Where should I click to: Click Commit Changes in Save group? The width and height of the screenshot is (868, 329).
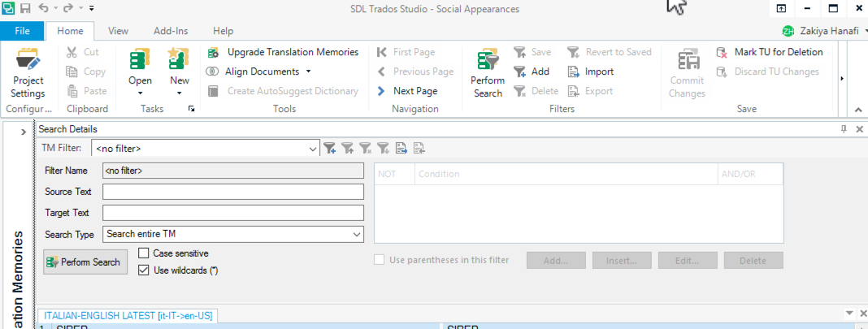pyautogui.click(x=687, y=73)
